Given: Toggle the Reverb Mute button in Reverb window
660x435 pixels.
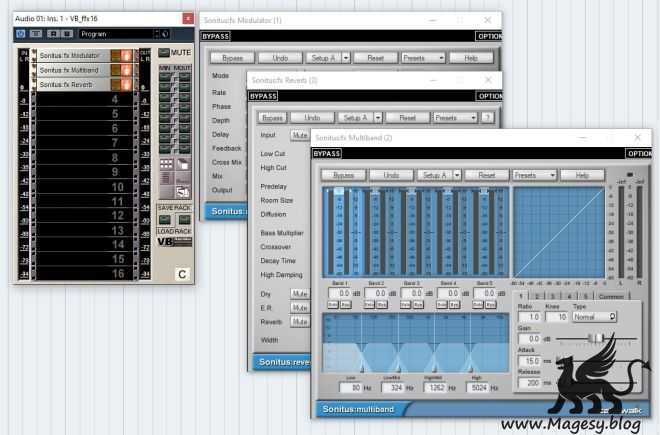Looking at the screenshot, I should (300, 322).
